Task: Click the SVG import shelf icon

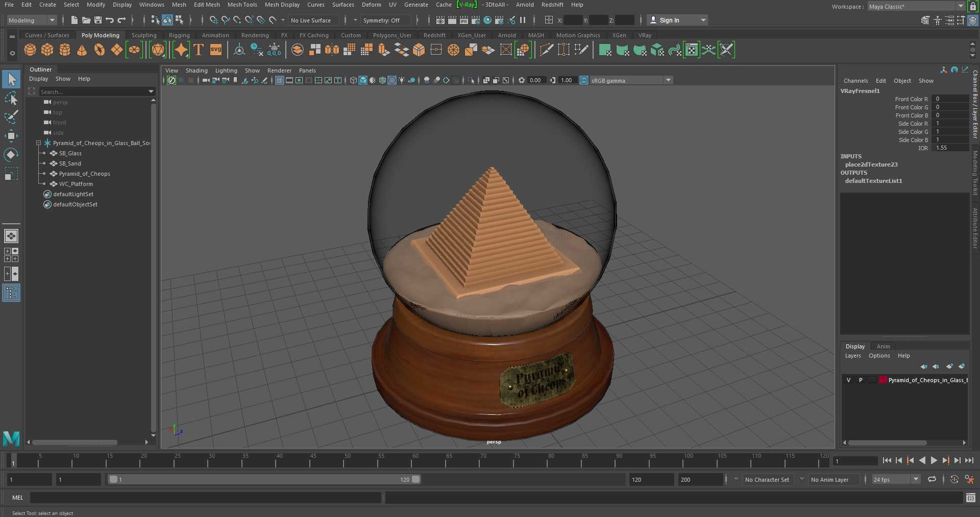Action: coord(216,50)
